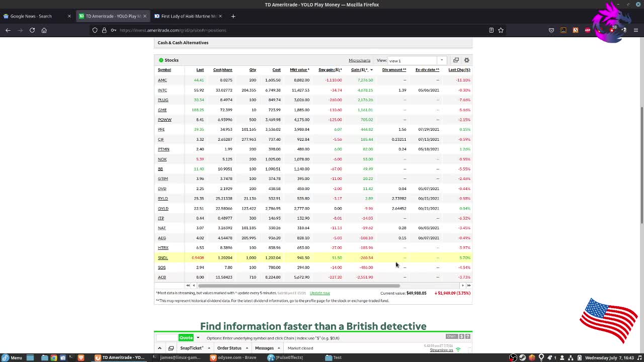Open the AMC symbol link
The width and height of the screenshot is (644, 362).
point(162,80)
